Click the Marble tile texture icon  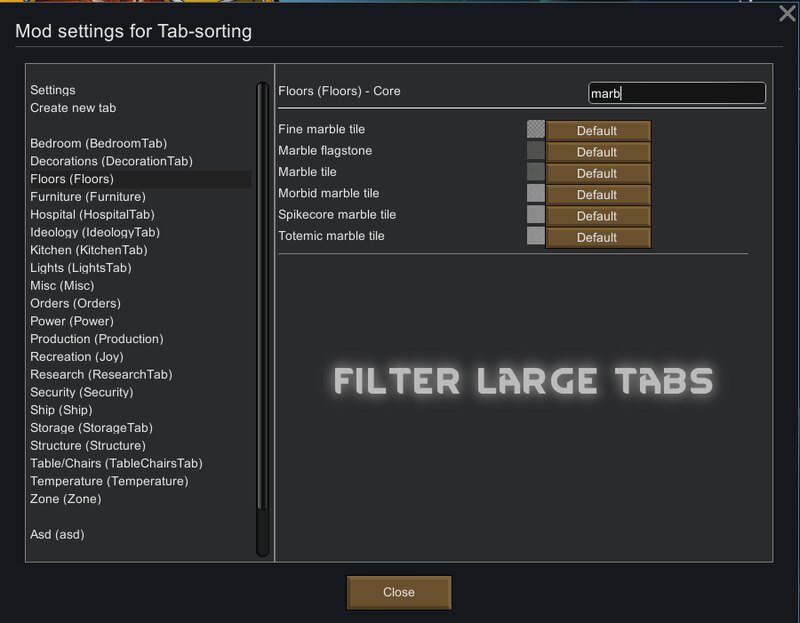(x=536, y=172)
